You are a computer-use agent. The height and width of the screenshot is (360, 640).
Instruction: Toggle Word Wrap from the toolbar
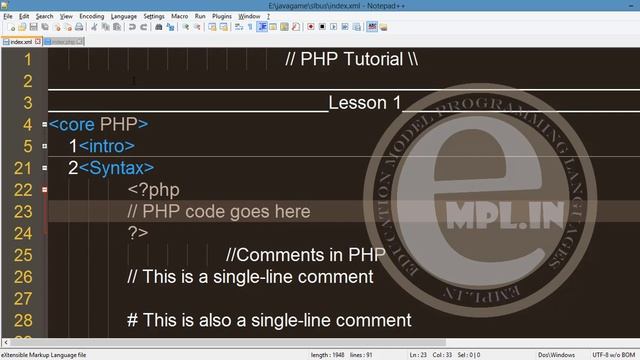(x=239, y=27)
